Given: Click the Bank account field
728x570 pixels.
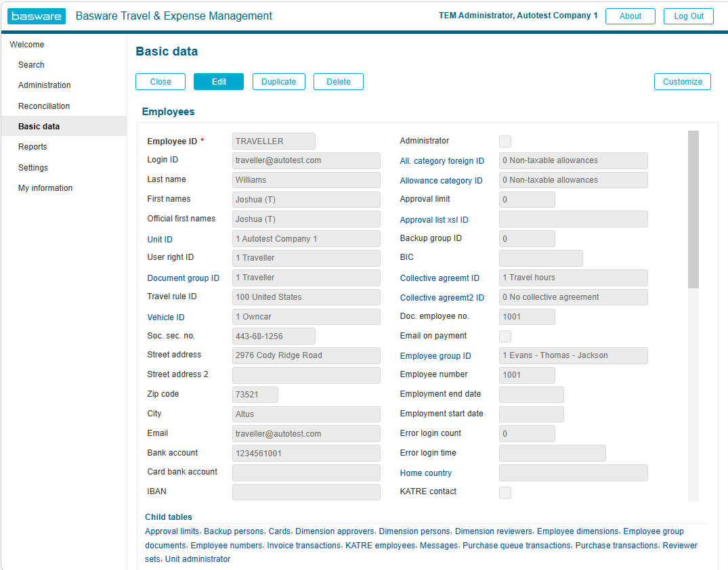Looking at the screenshot, I should click(x=306, y=453).
